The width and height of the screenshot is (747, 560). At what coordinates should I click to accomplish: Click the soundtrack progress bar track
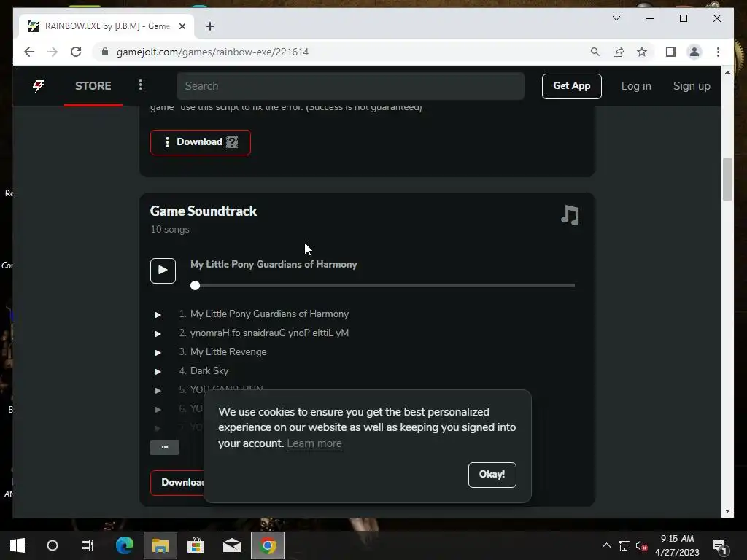[385, 285]
